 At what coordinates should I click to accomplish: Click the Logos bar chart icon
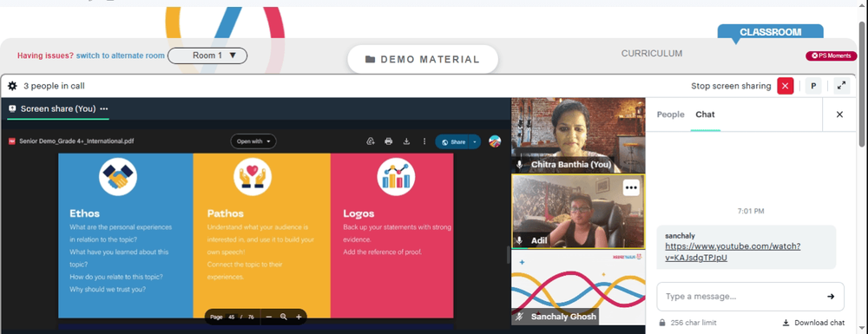pyautogui.click(x=396, y=176)
